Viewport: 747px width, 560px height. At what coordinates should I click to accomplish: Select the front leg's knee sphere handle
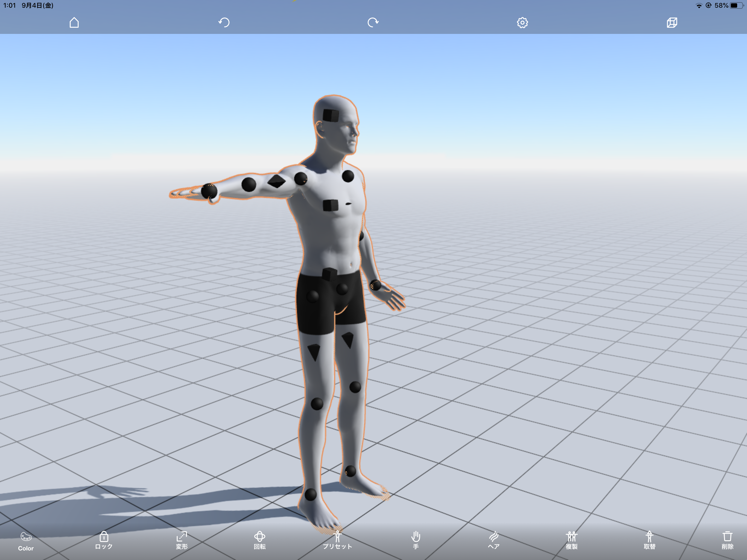(x=317, y=404)
